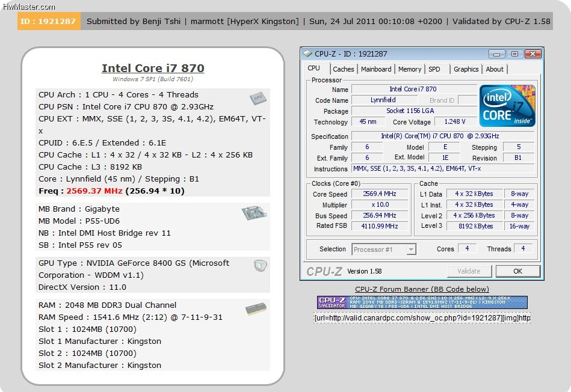Click the CPU-Z Validator forum banner image
Screen dimensions: 571x392
coord(422,302)
